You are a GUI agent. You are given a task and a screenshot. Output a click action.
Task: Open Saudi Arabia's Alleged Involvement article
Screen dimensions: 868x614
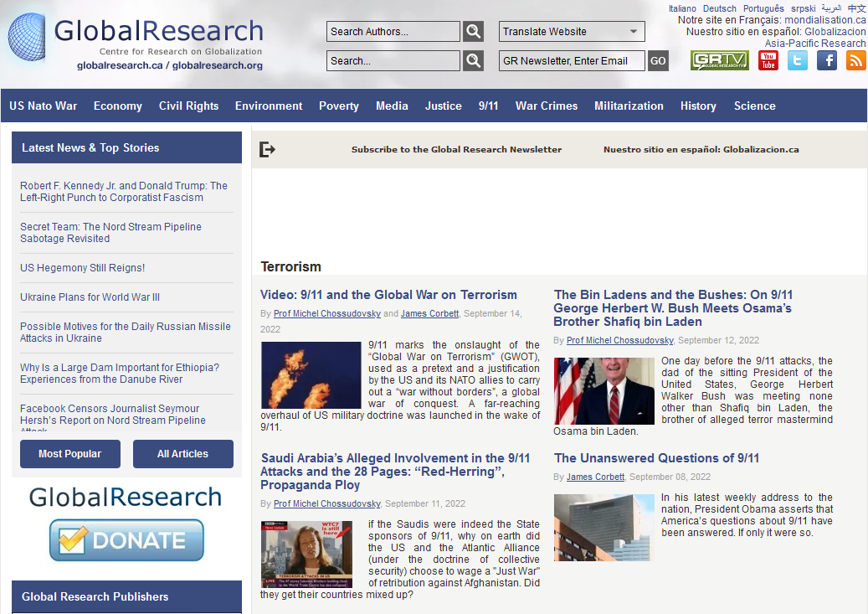tap(395, 472)
